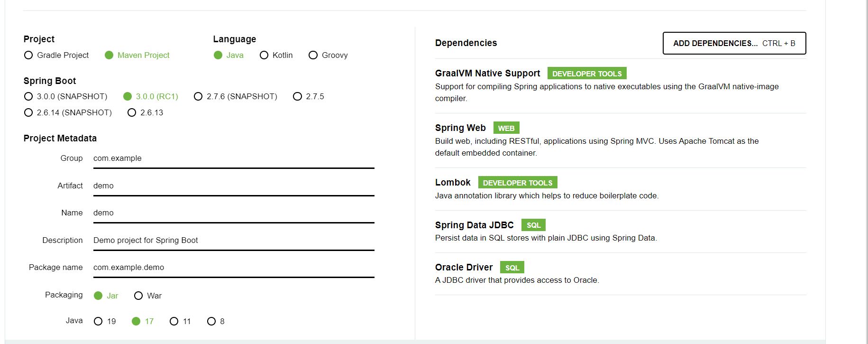Image resolution: width=868 pixels, height=344 pixels.
Task: Click the SQL tag beside Spring Data JDBC
Action: [533, 225]
